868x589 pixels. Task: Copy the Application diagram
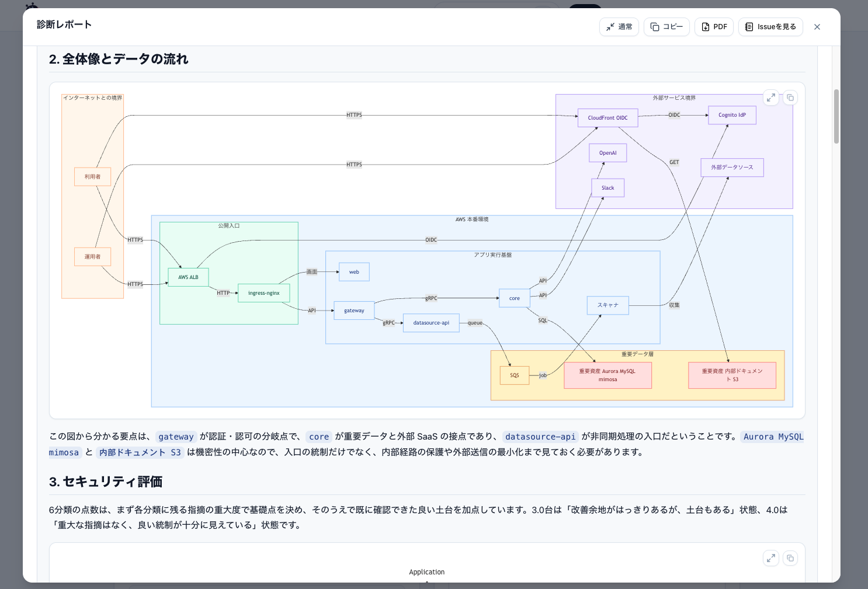coord(790,558)
